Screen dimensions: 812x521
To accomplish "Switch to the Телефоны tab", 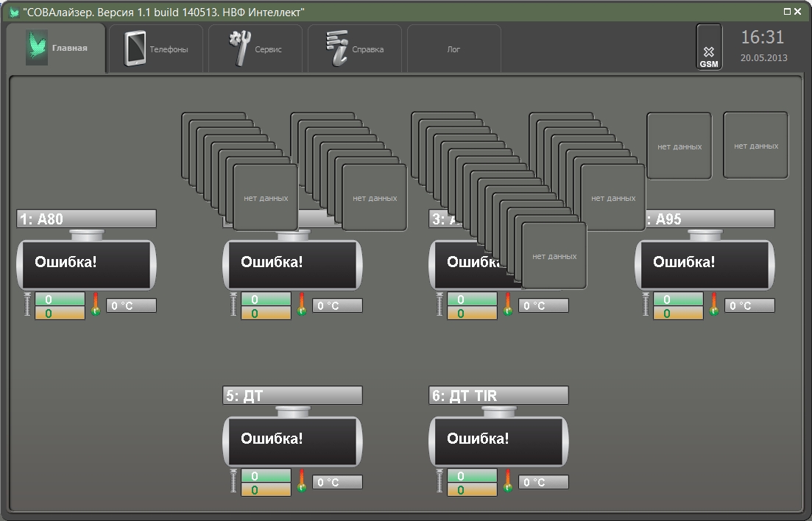I will tap(156, 49).
